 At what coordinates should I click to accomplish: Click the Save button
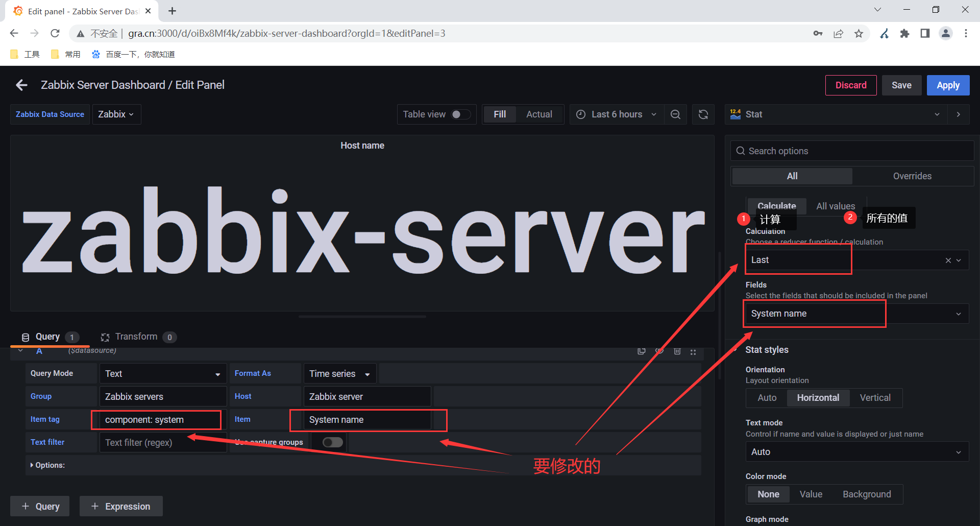click(x=901, y=85)
